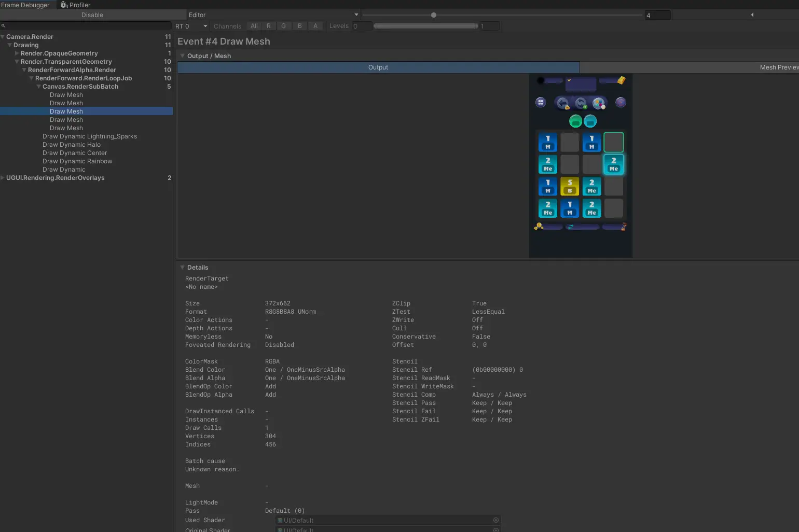Toggle the A alpha channel button
This screenshot has height=532, width=799.
(x=315, y=26)
